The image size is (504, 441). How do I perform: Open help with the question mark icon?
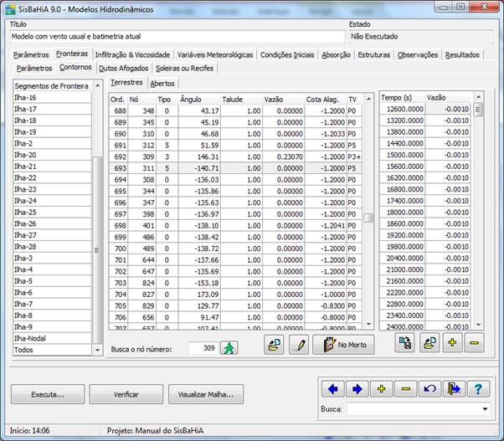(x=478, y=389)
